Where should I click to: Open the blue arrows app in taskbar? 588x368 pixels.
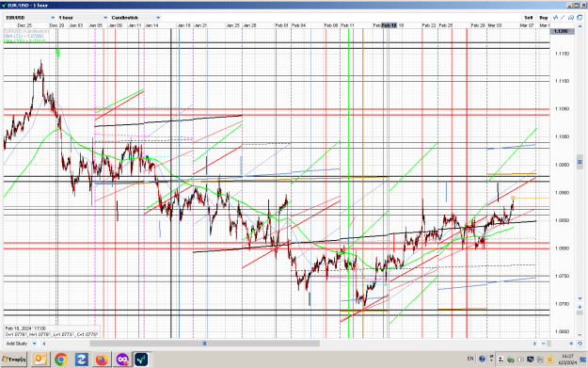point(81,360)
